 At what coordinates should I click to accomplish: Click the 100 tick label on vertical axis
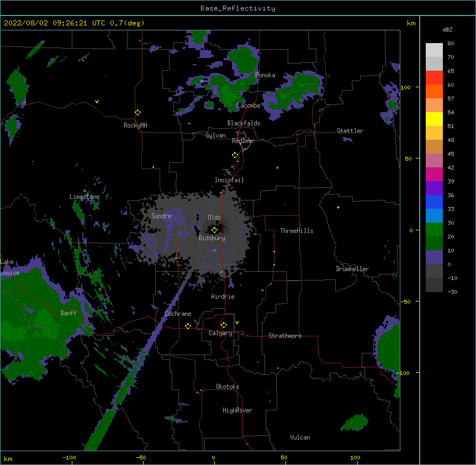pos(405,87)
